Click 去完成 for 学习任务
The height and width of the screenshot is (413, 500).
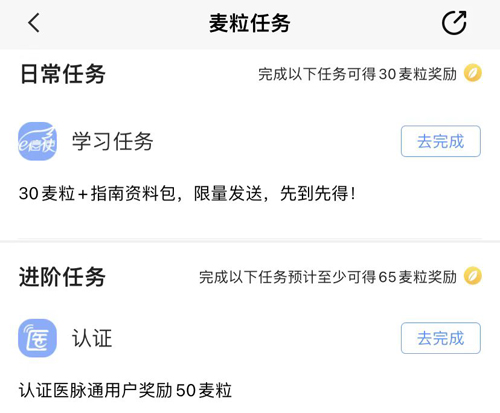tap(441, 141)
